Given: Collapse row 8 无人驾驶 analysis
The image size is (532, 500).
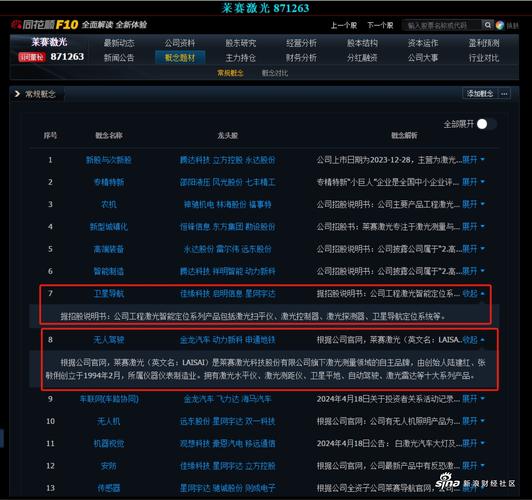Looking at the screenshot, I should click(x=473, y=340).
